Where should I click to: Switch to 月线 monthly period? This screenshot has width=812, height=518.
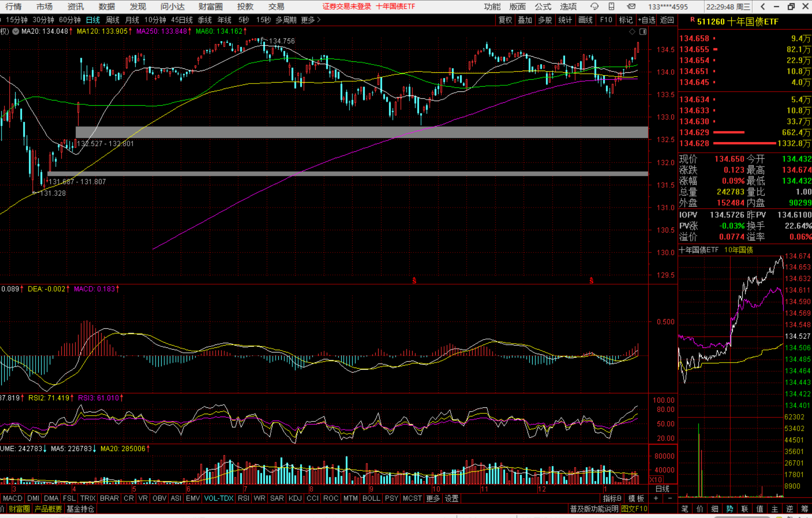tap(132, 20)
